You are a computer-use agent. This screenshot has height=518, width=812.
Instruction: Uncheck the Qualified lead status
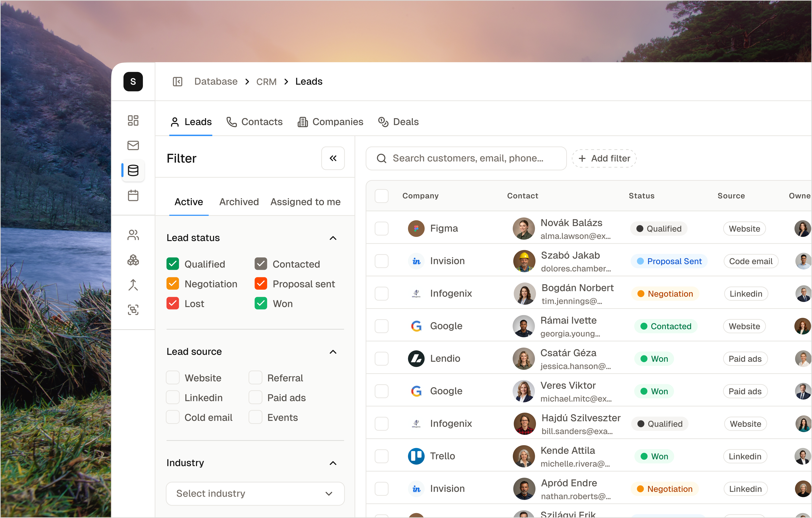(x=173, y=264)
